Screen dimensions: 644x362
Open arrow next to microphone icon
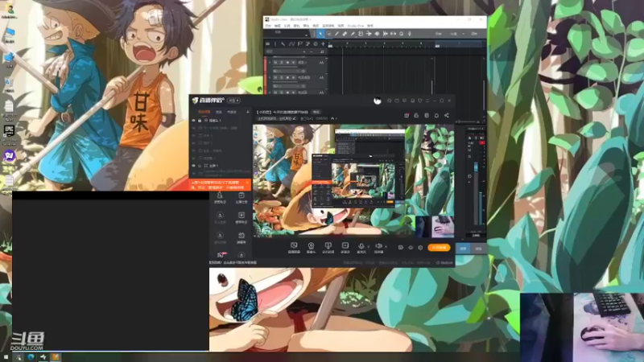[x=369, y=247]
